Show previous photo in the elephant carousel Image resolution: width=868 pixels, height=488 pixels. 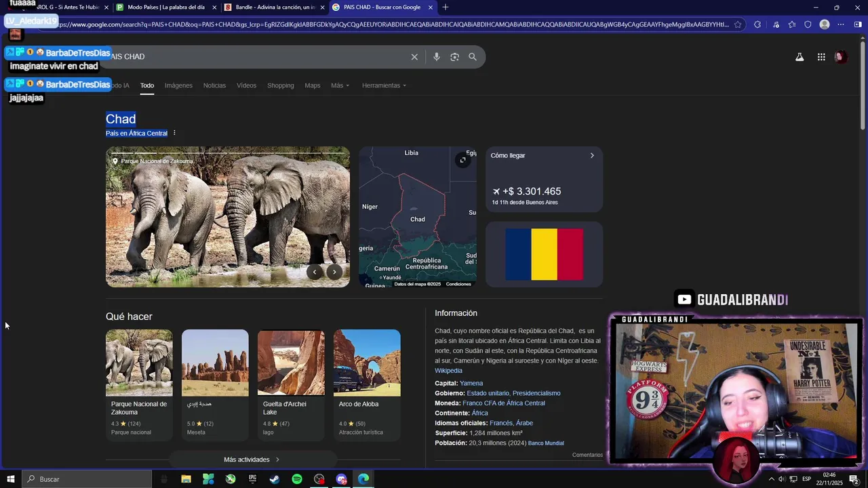(x=315, y=272)
